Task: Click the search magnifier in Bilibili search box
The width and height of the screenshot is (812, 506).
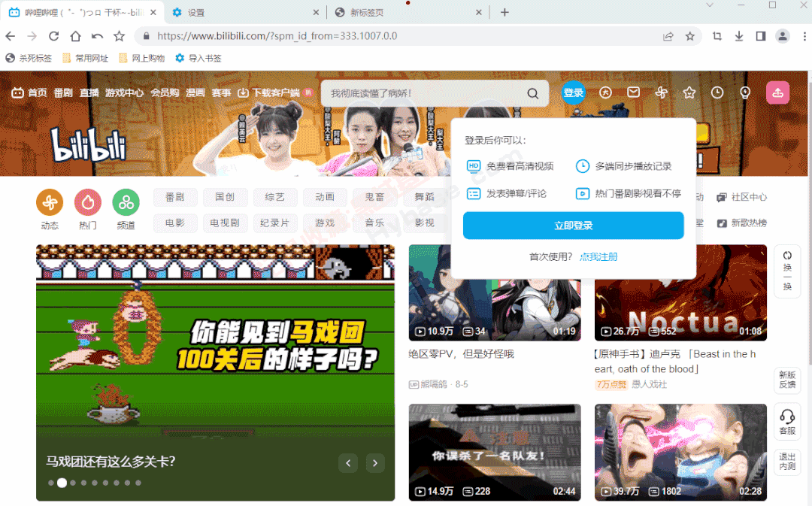Action: tap(533, 94)
